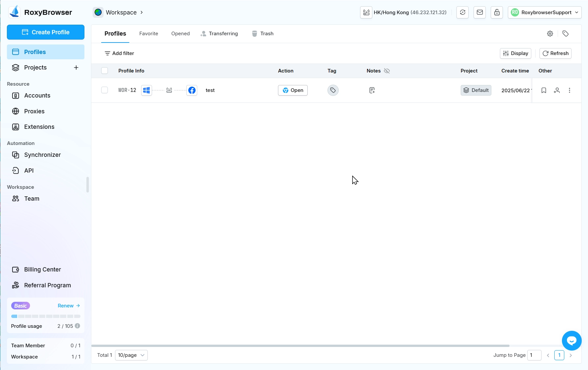Open the three-dot more options menu

pos(570,90)
